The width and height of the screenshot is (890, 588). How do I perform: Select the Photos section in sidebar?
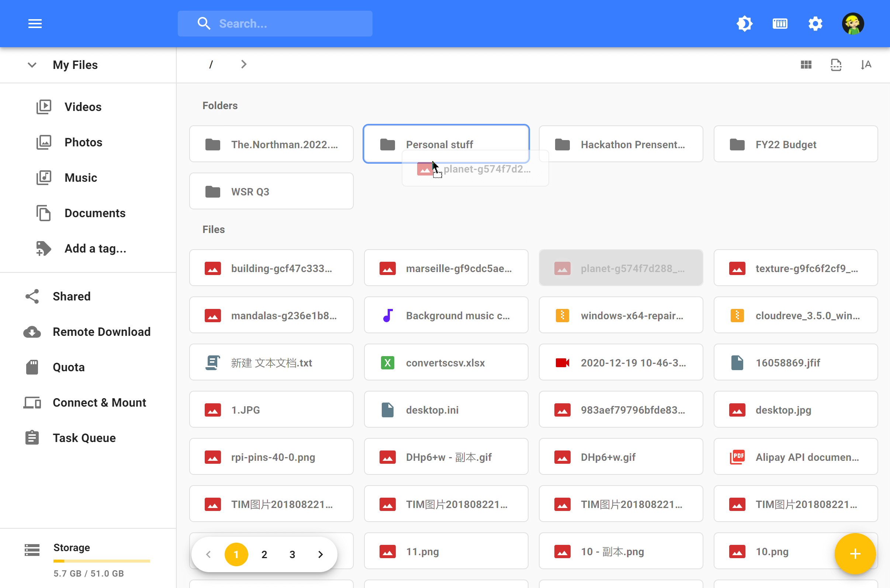(x=83, y=142)
